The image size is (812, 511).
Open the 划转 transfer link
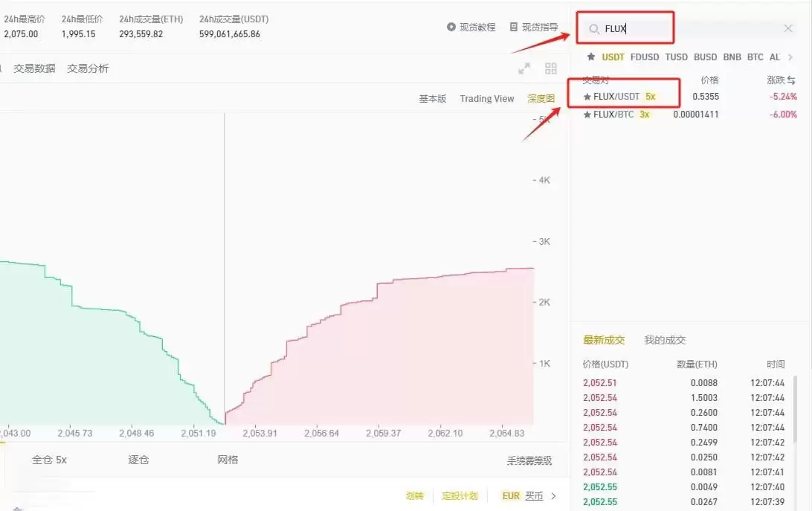point(414,495)
